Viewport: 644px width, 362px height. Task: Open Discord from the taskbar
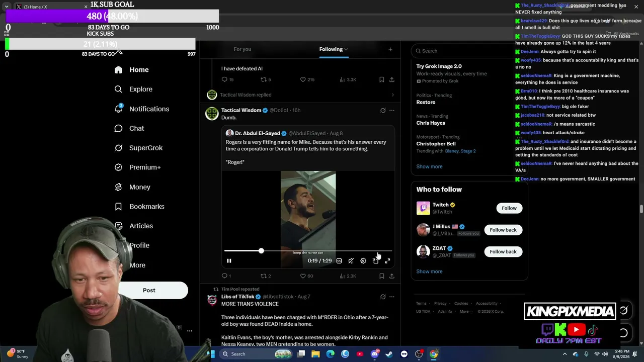(x=374, y=354)
